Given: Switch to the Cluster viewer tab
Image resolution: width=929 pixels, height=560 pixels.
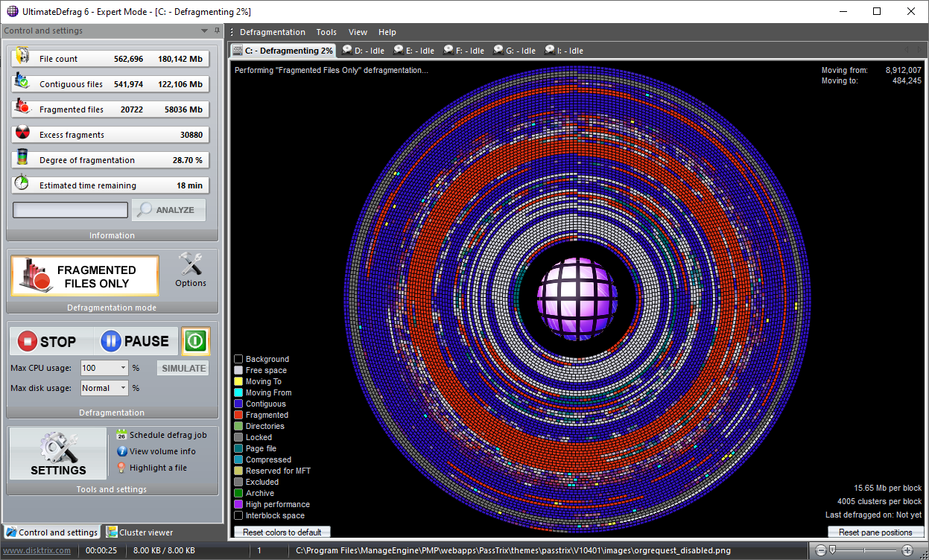Looking at the screenshot, I should pyautogui.click(x=139, y=532).
